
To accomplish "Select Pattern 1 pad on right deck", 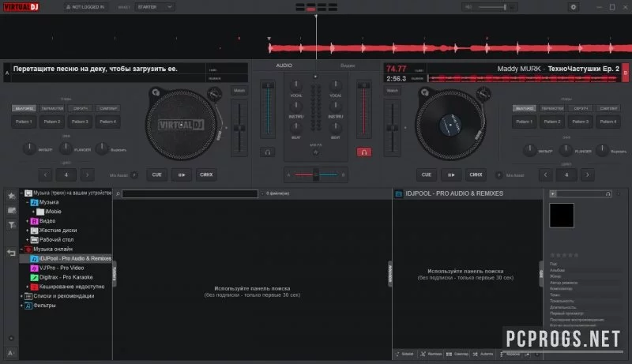I will [524, 122].
